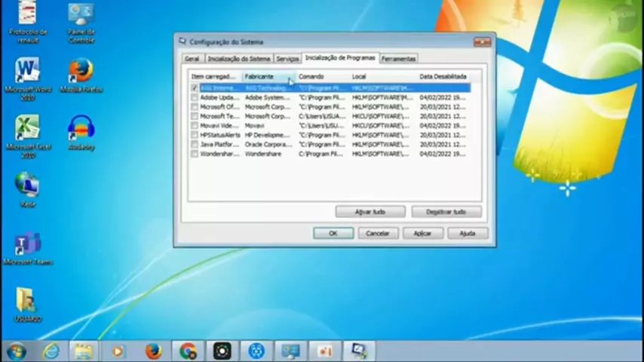644x362 pixels.
Task: Open Microsoft Excel 2010 desktop shortcut
Action: (x=27, y=136)
